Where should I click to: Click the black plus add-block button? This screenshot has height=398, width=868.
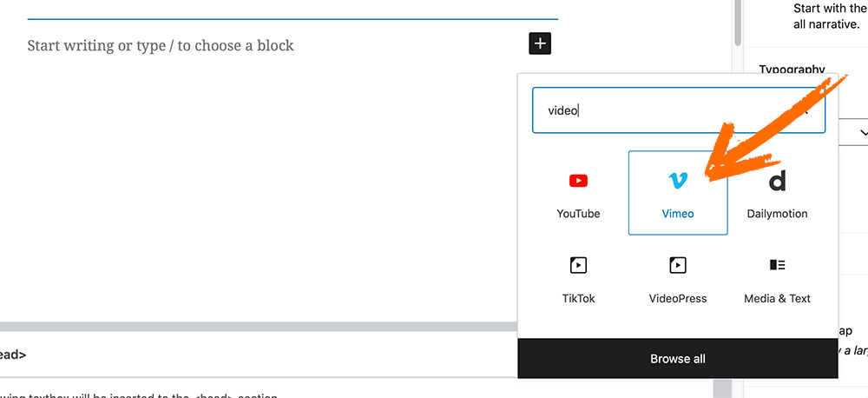point(540,43)
